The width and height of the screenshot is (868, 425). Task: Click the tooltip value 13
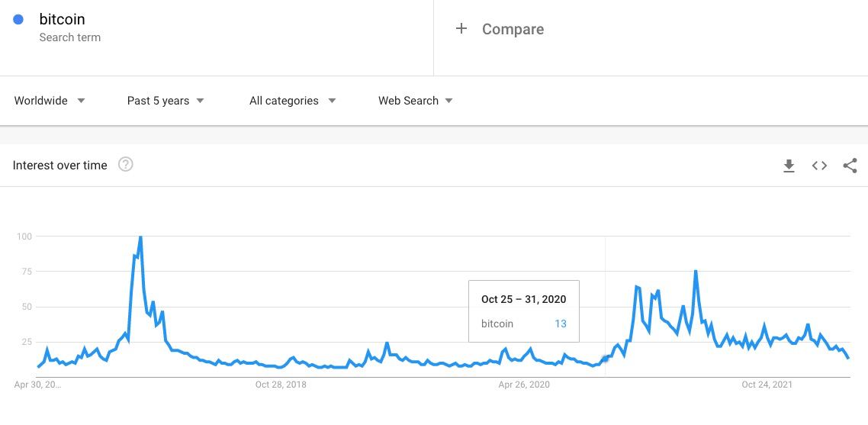561,324
